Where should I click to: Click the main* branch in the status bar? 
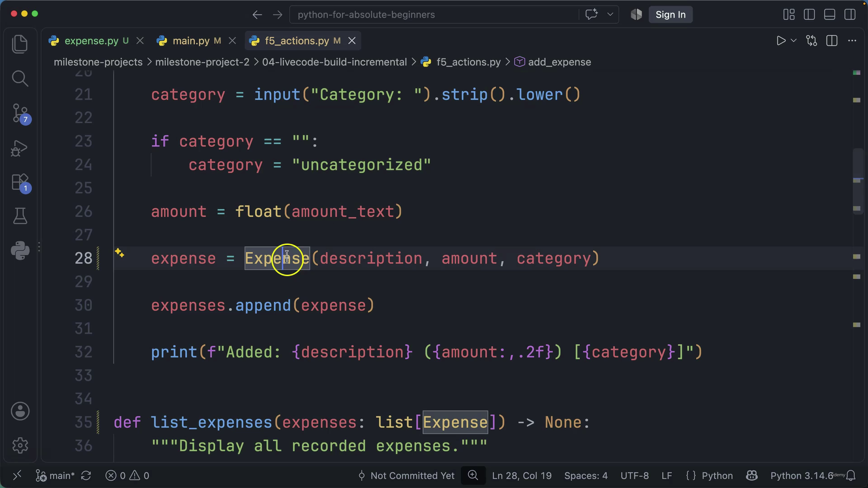click(55, 475)
